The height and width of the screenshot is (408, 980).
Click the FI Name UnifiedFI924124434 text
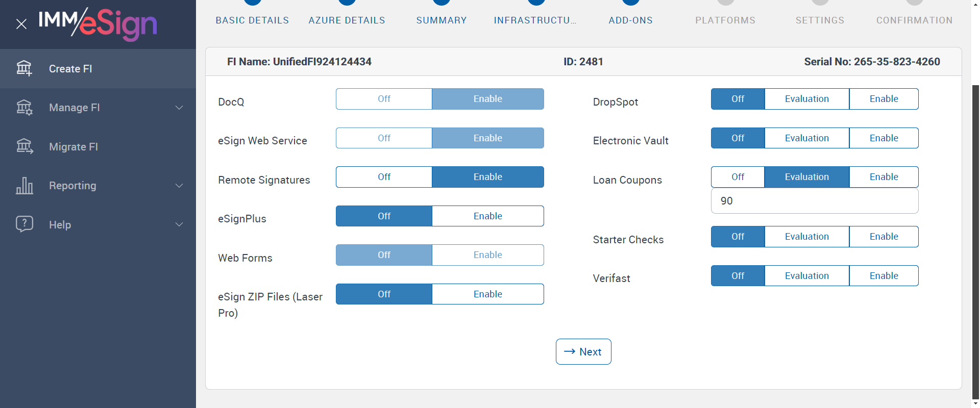[299, 62]
